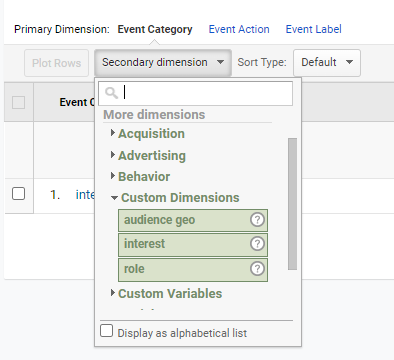The width and height of the screenshot is (394, 360).
Task: Open help icon for audience geo
Action: 257,220
